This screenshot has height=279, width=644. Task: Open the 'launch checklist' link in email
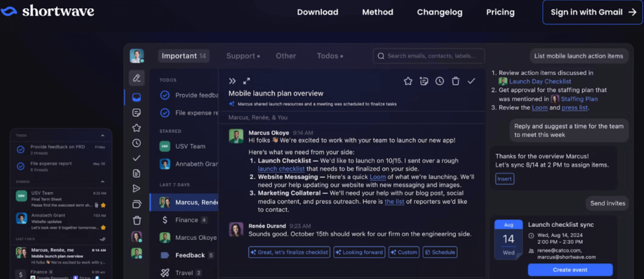click(x=281, y=168)
